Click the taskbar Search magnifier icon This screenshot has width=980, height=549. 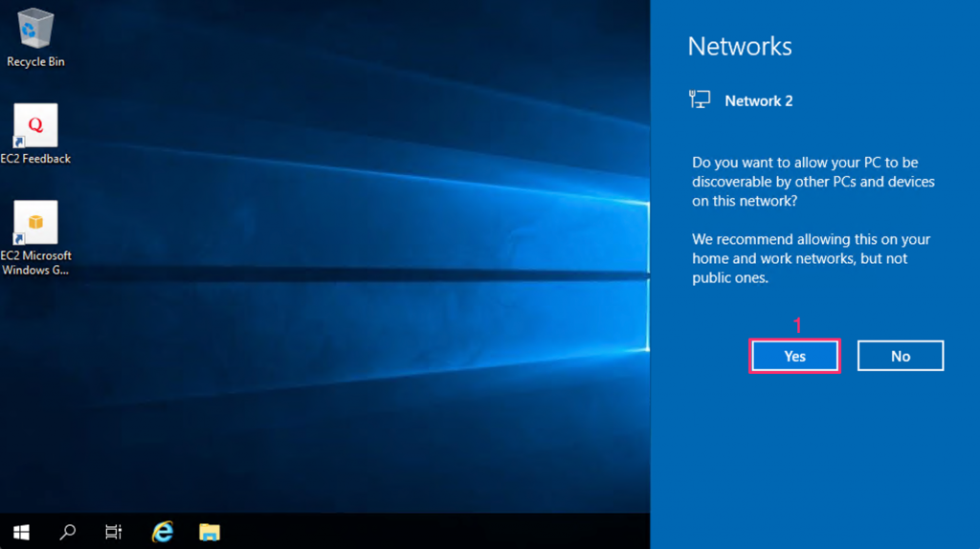[x=68, y=532]
